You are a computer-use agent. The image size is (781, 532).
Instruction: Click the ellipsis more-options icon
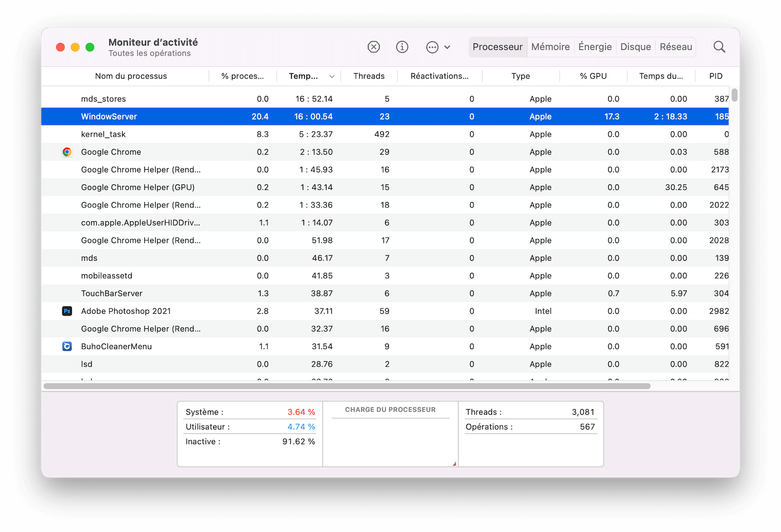[x=432, y=47]
